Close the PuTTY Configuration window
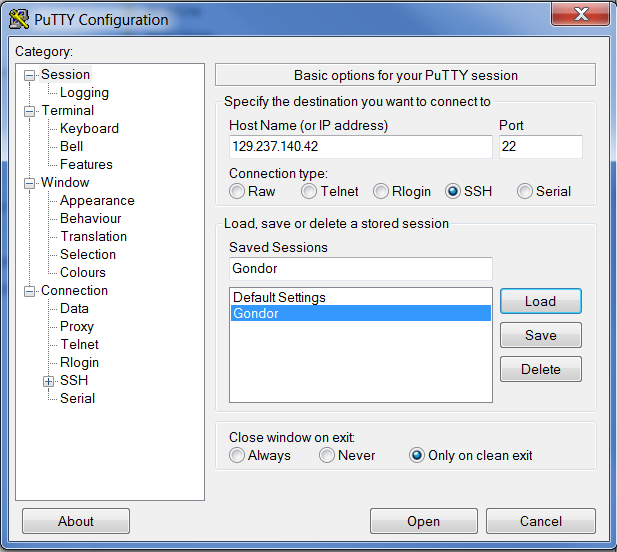This screenshot has width=617, height=552. click(x=580, y=16)
